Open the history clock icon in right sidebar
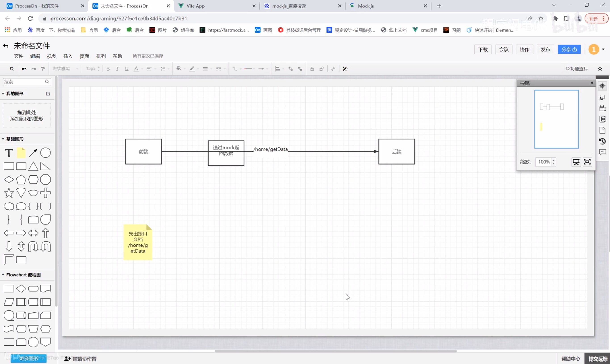Screen dimensions: 610x364 click(602, 141)
